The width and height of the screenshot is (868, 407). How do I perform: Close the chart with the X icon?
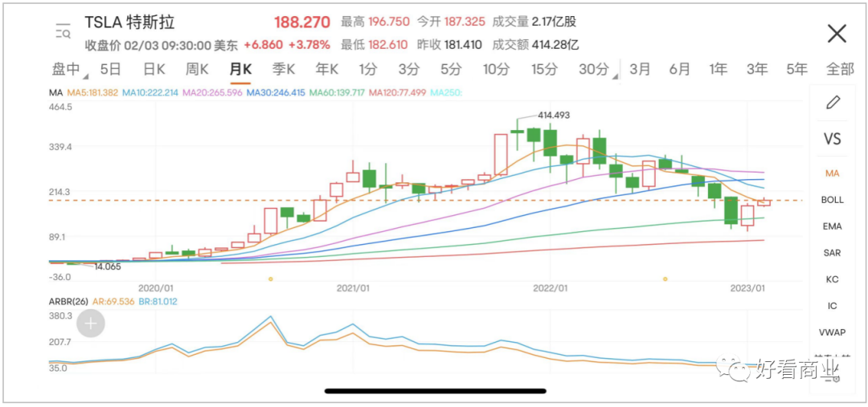pos(837,34)
